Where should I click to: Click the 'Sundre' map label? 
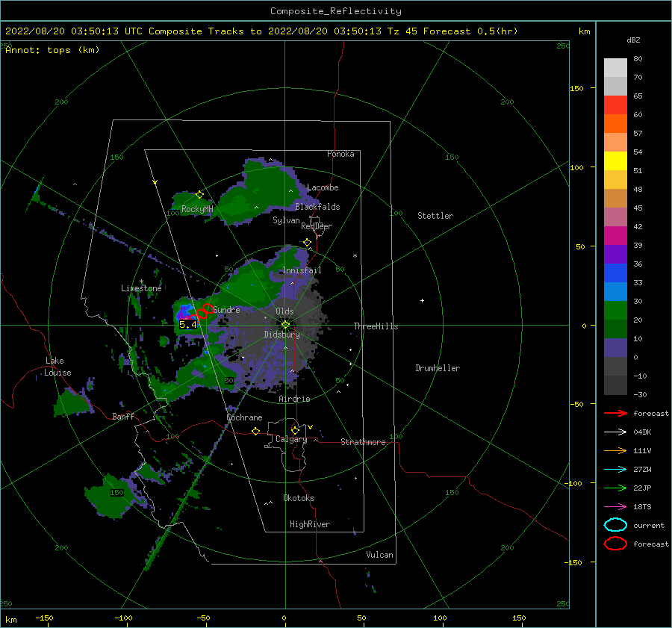click(226, 309)
